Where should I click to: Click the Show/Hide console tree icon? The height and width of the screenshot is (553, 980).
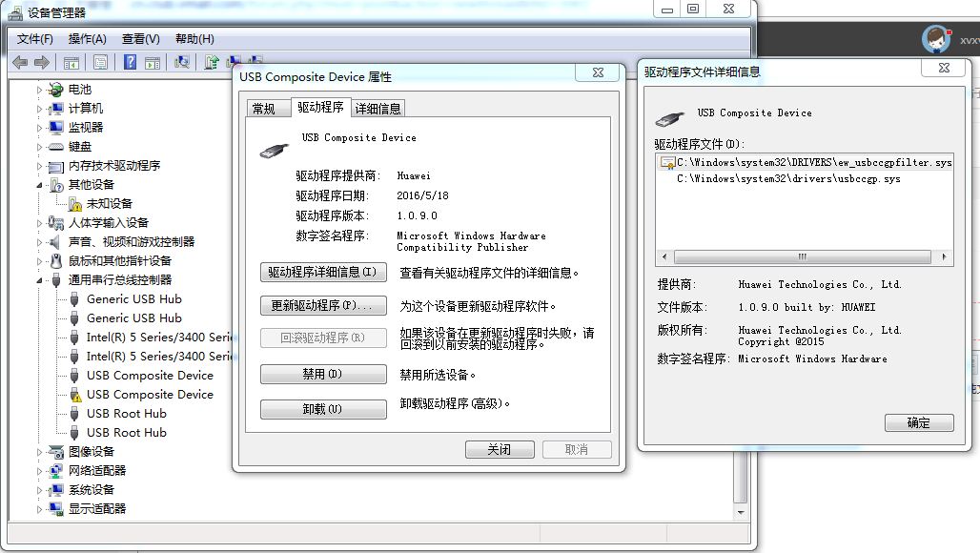71,61
